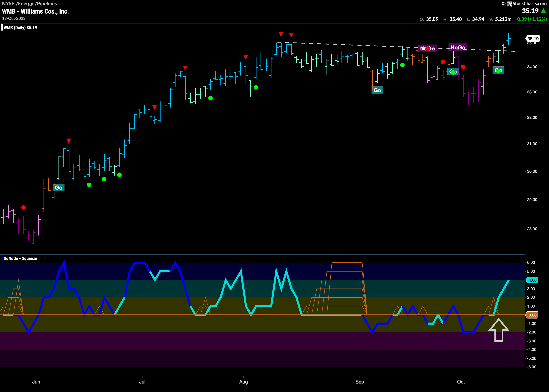Click the '28.00' price axis label
Image resolution: width=549 pixels, height=392 pixels.
click(x=532, y=229)
